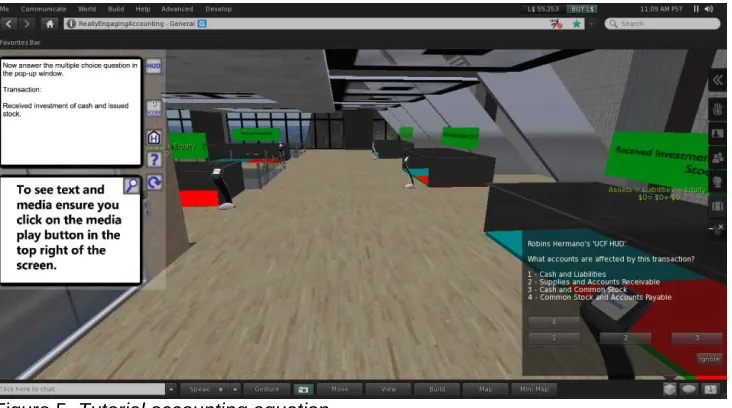732x408 pixels.
Task: Click the Search input field
Action: [x=662, y=23]
